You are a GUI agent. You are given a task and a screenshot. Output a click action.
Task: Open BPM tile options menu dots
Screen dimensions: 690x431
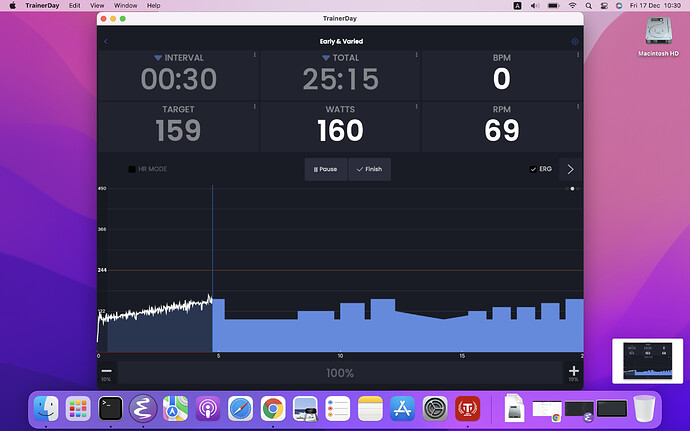pos(578,55)
